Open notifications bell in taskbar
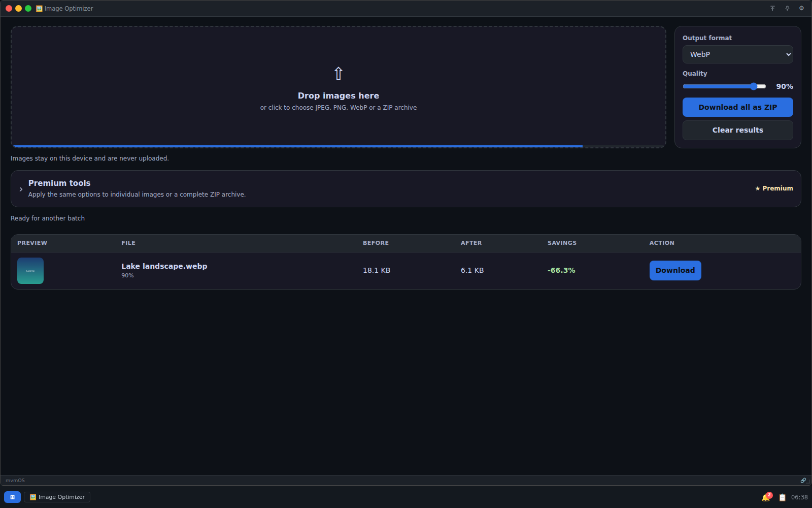812x508 pixels. pyautogui.click(x=766, y=497)
